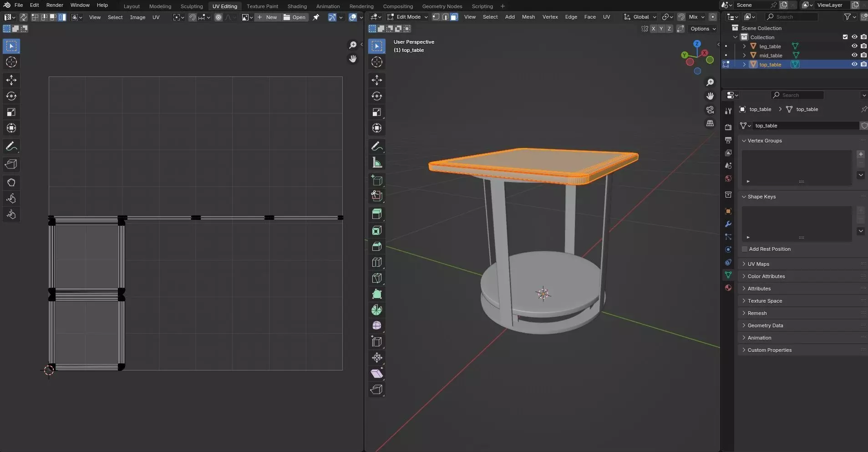Click the top_table mesh name field
This screenshot has height=452, width=868.
(806, 126)
